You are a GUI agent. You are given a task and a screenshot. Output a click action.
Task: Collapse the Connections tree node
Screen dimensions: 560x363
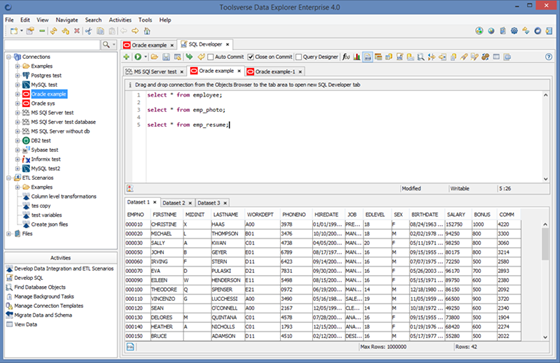click(x=9, y=57)
